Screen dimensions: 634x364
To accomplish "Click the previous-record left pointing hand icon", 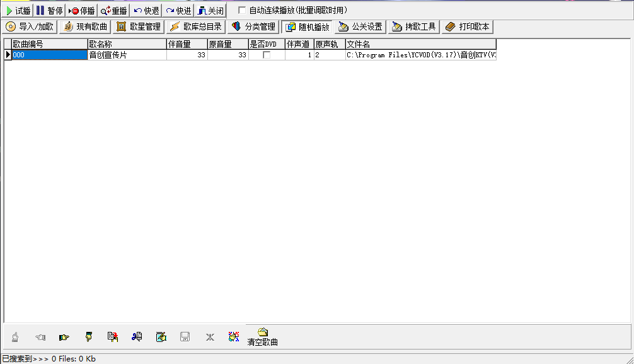I will (x=40, y=337).
